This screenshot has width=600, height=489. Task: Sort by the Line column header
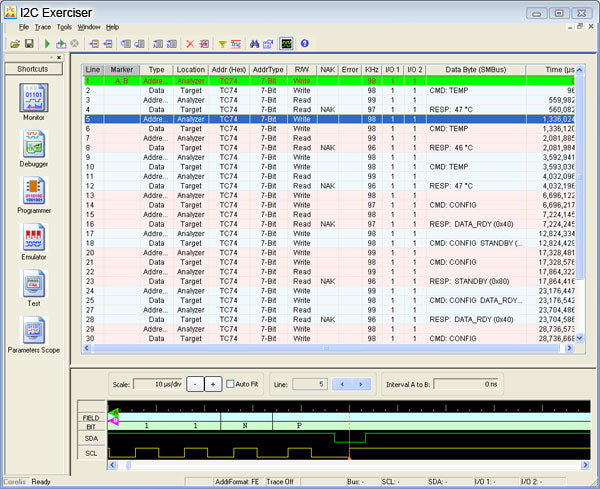coord(93,70)
